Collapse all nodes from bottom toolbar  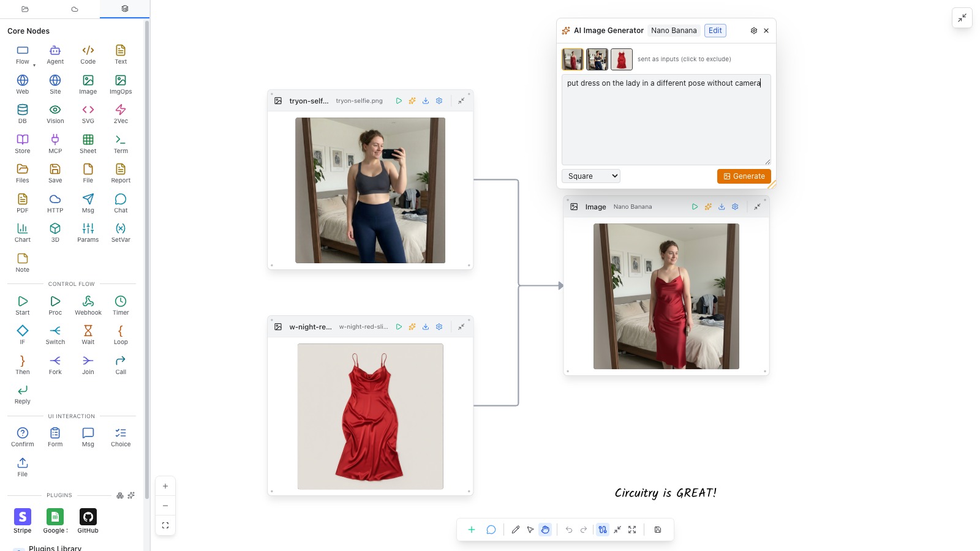617,530
